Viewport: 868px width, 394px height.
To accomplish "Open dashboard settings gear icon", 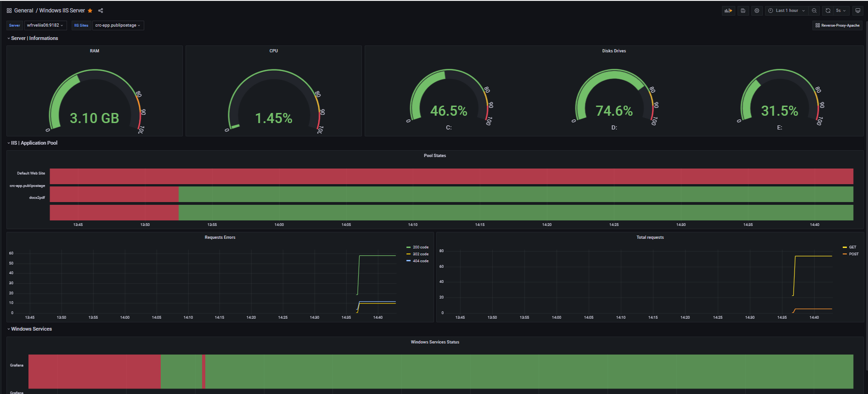I will [x=757, y=11].
